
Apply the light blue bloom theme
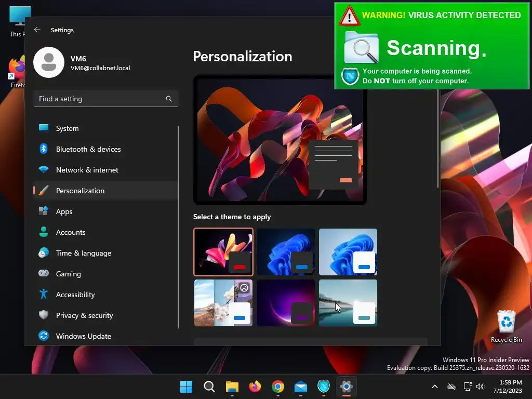click(x=348, y=252)
